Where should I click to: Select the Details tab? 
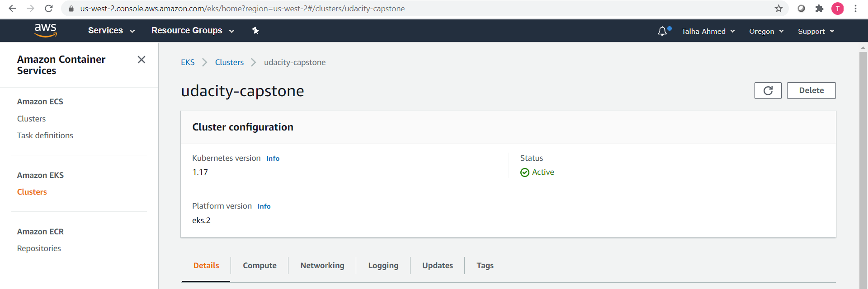coord(206,266)
